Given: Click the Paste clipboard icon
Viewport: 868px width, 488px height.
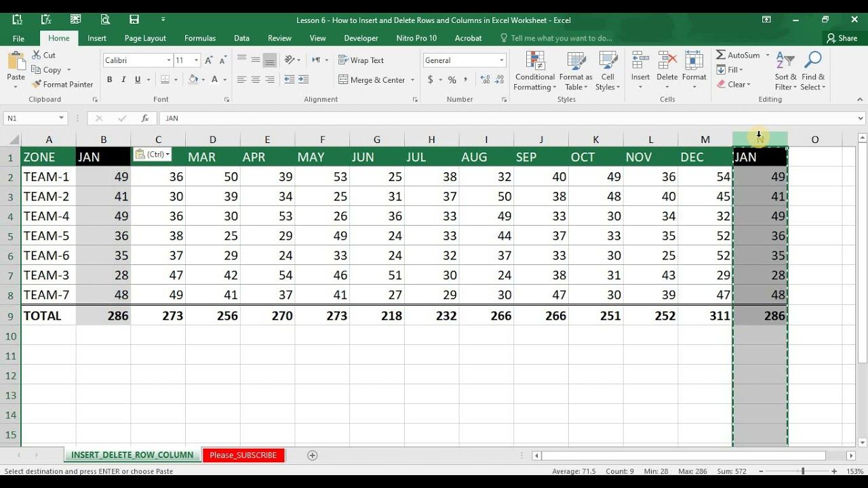Looking at the screenshot, I should point(16,62).
